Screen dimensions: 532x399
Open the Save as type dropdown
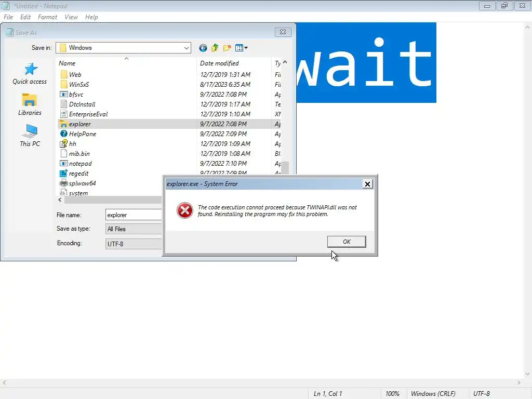point(134,229)
